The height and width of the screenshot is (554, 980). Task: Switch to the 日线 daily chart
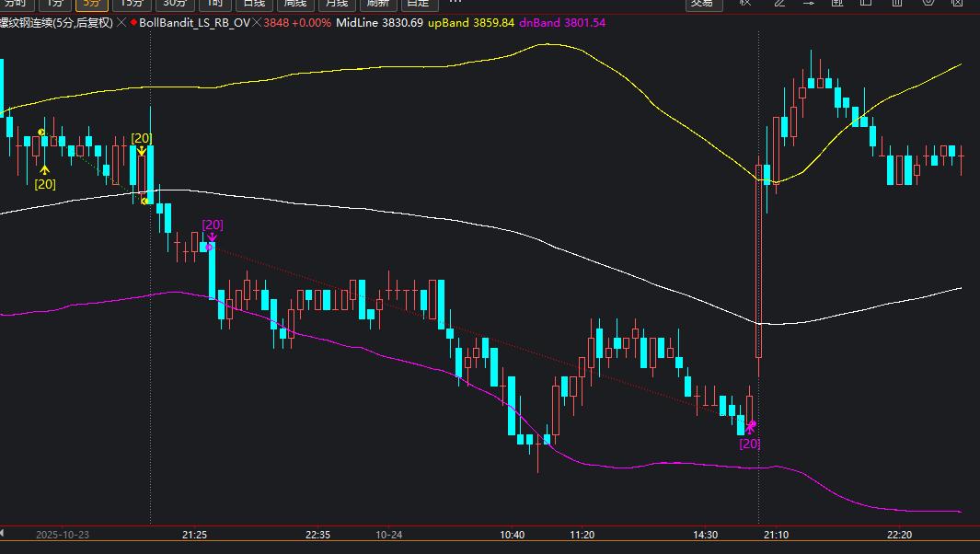[254, 4]
